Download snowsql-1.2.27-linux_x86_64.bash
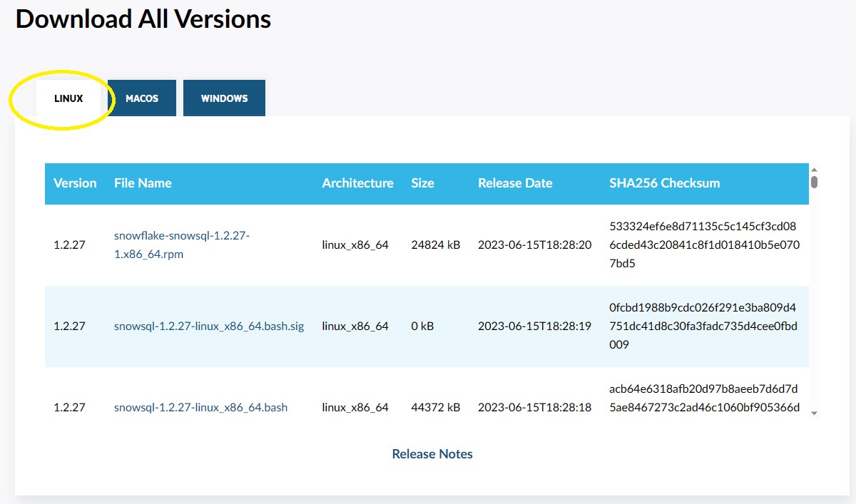The height and width of the screenshot is (504, 856). coord(200,407)
